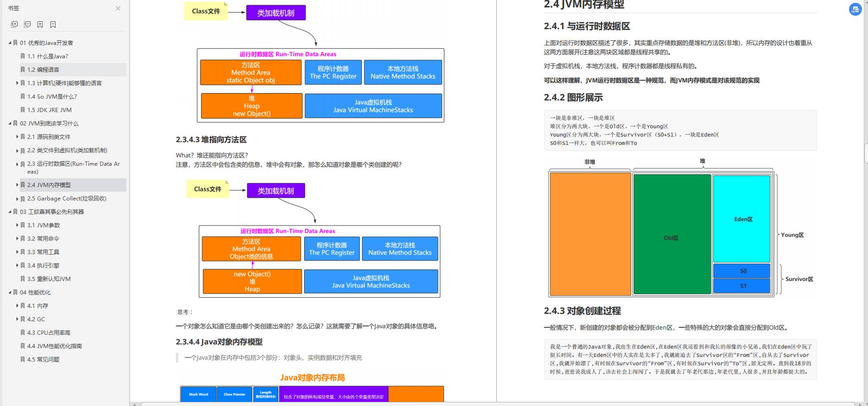The height and width of the screenshot is (406, 868).
Task: Open bookmark 1.5 JDK JRE JVM
Action: point(49,110)
